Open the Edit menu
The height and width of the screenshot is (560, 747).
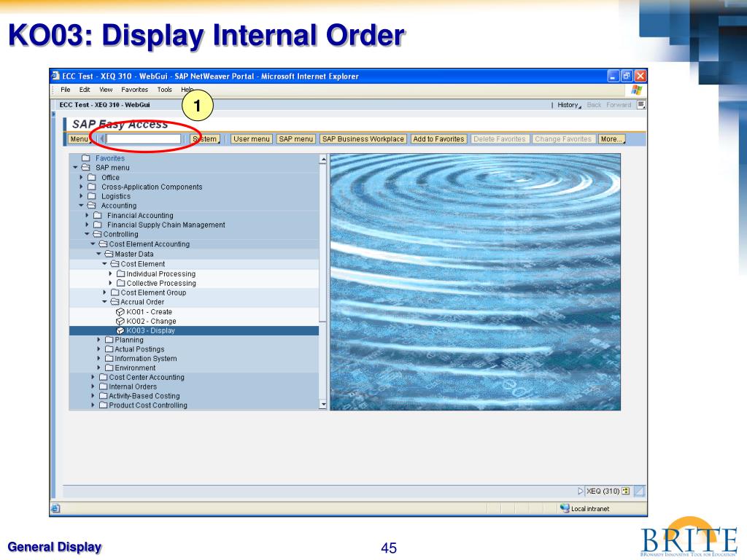(85, 90)
